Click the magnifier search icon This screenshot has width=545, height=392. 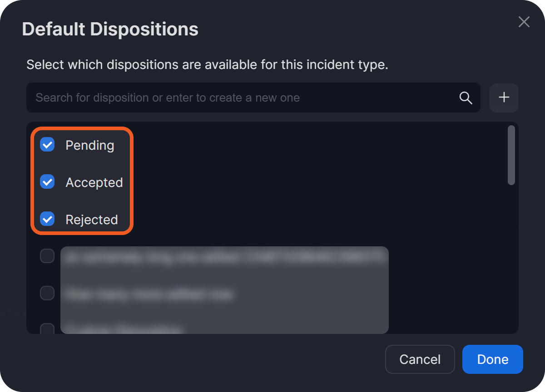466,98
